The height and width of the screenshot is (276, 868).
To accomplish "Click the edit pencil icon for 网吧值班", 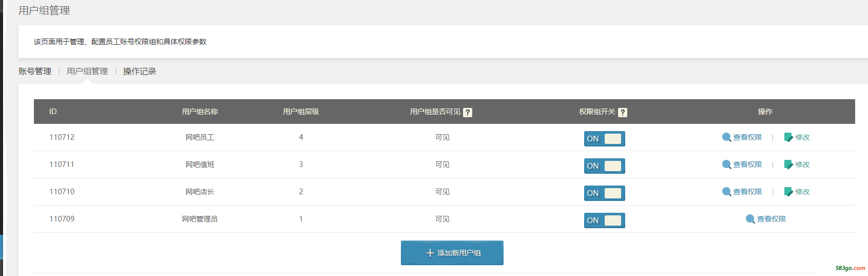I will 788,164.
